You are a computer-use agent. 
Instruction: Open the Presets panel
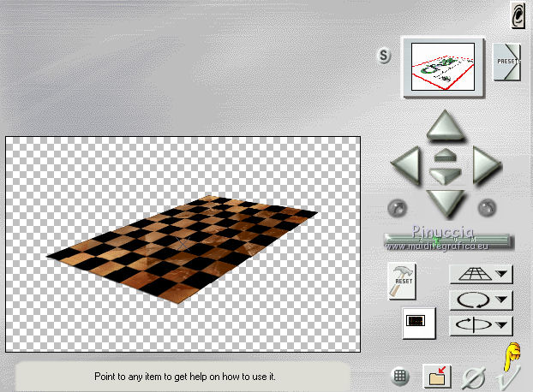pyautogui.click(x=507, y=62)
